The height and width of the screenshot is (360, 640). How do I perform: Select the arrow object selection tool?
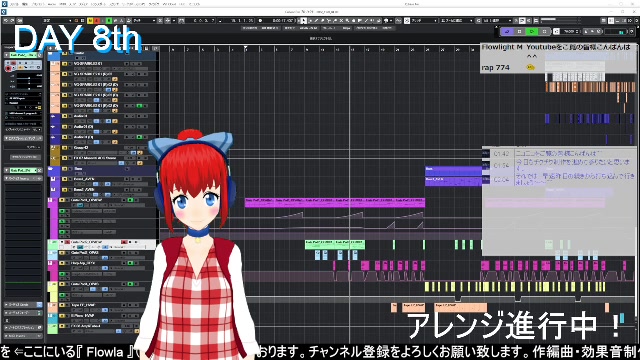[304, 20]
